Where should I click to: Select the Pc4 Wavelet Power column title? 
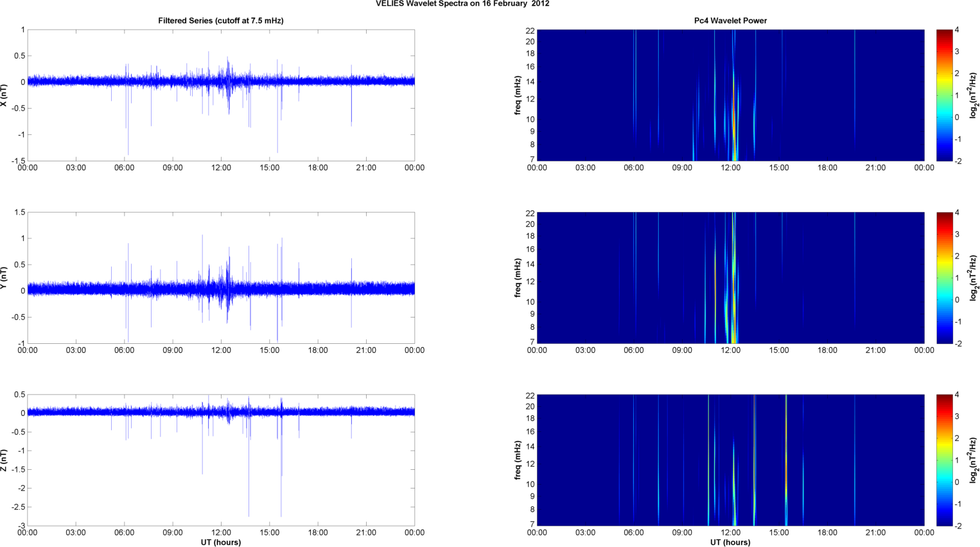(730, 21)
